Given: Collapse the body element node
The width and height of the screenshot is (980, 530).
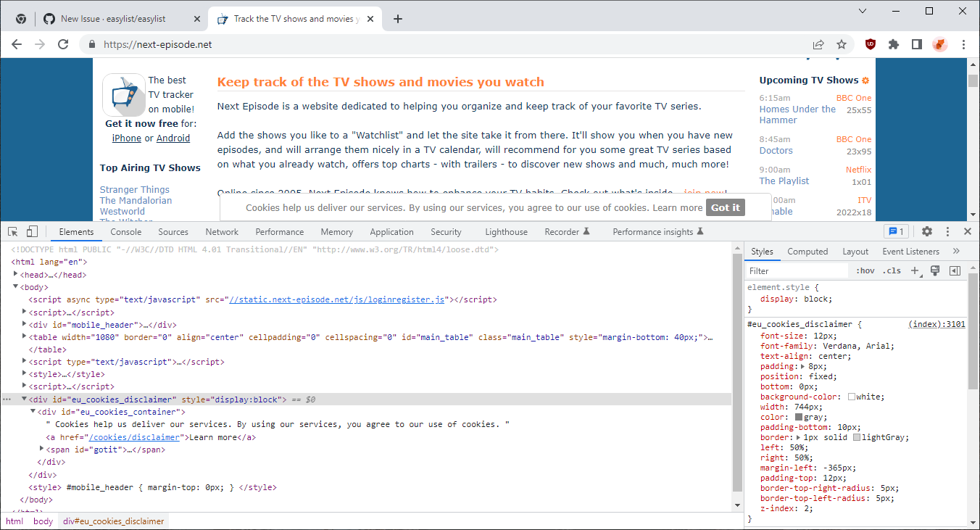Looking at the screenshot, I should (x=16, y=287).
